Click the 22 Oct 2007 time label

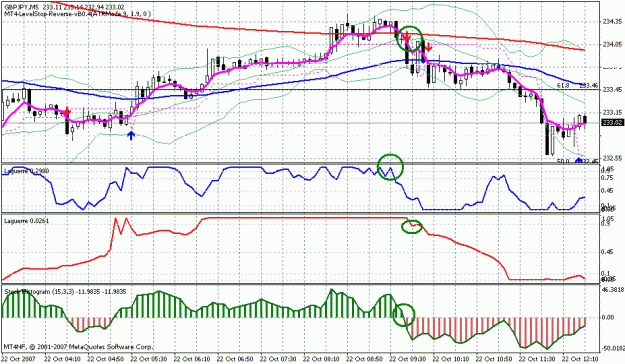coord(18,359)
